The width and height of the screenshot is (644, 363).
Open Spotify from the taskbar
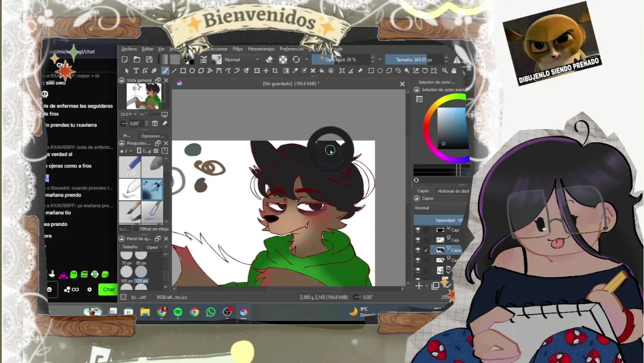[x=178, y=313]
